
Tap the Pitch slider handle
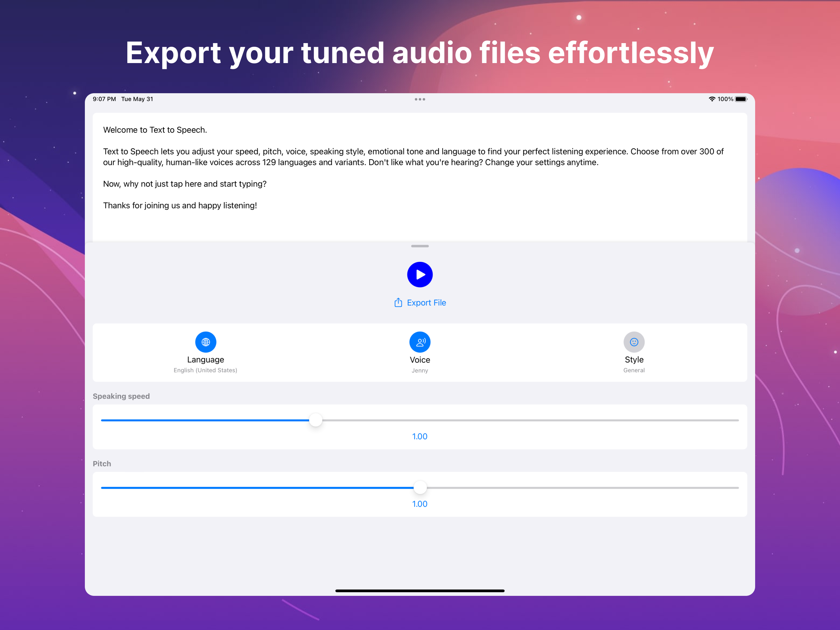pos(420,487)
